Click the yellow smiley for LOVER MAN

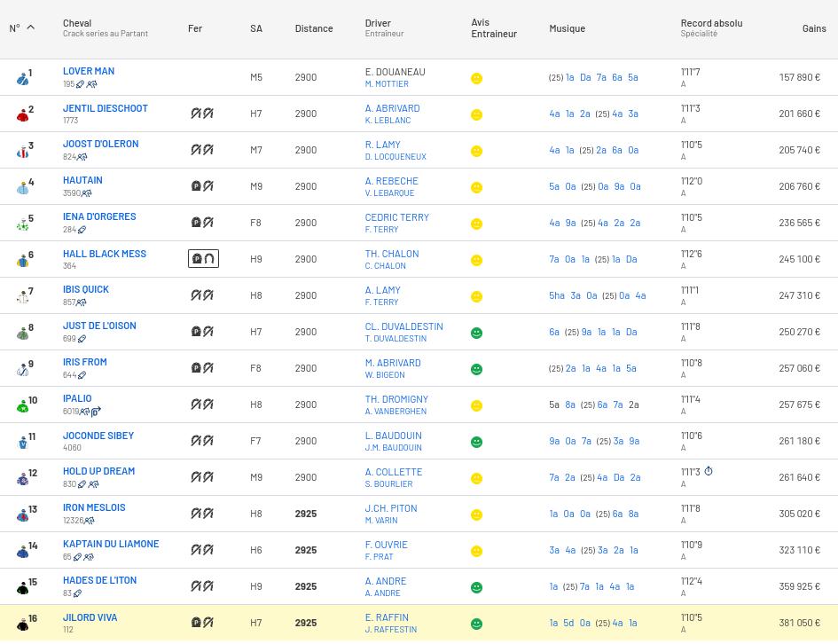(x=476, y=78)
